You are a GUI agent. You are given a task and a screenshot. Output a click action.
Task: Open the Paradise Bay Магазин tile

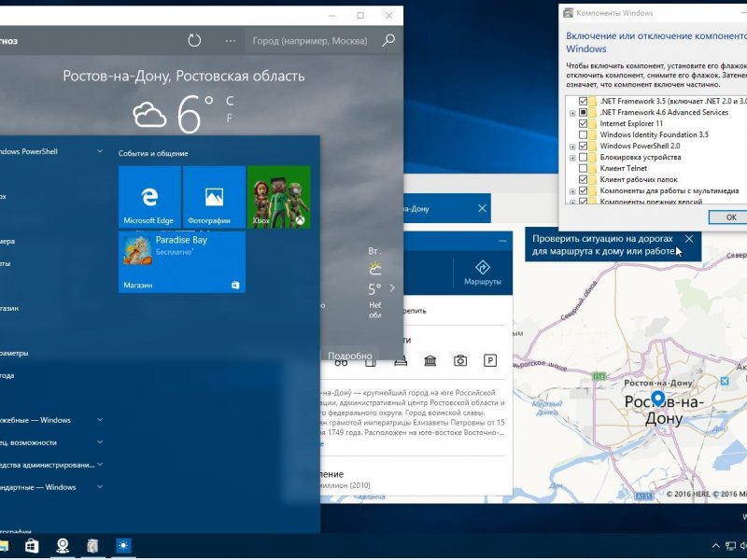click(182, 261)
